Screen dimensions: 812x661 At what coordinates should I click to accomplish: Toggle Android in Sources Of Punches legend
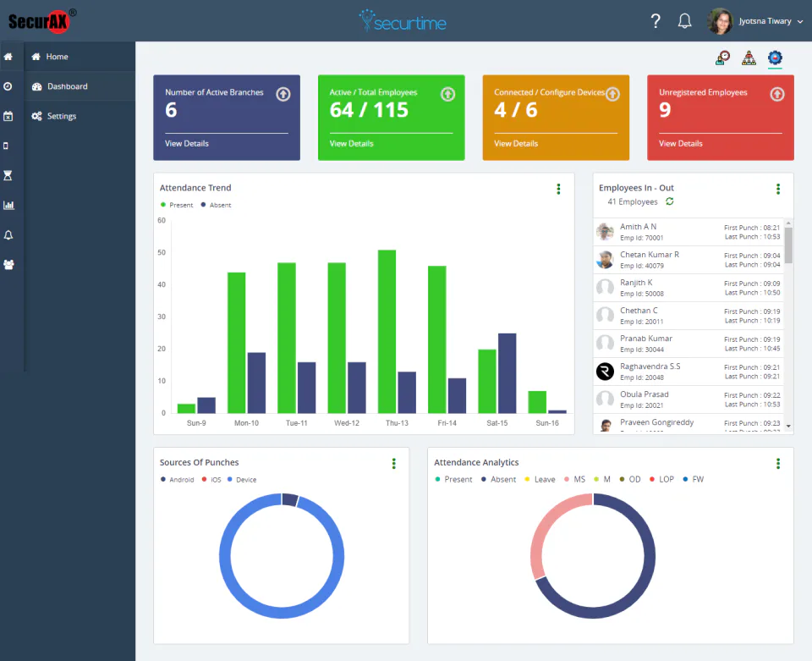(x=177, y=480)
